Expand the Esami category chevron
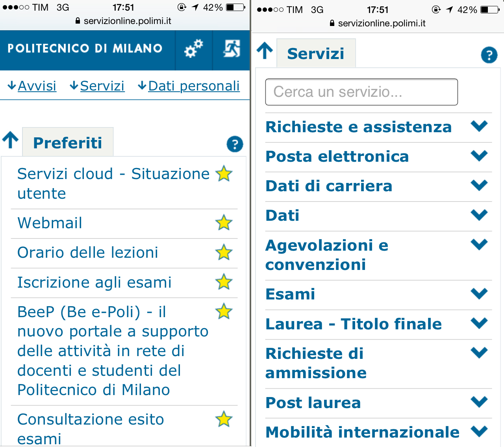The image size is (504, 447). coord(479,293)
